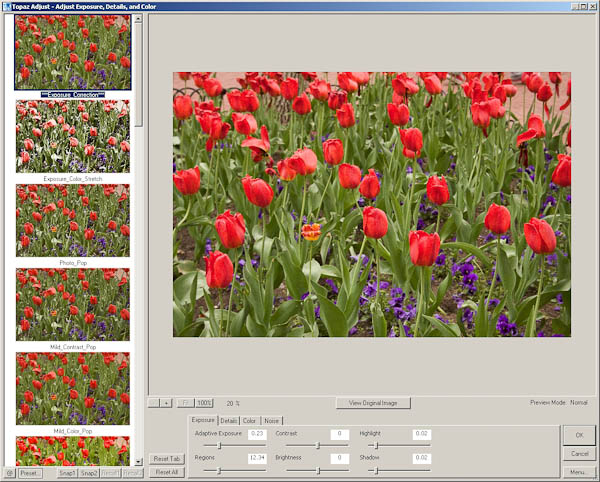Click the Snap1 snapshot button
600x482 pixels.
click(67, 473)
